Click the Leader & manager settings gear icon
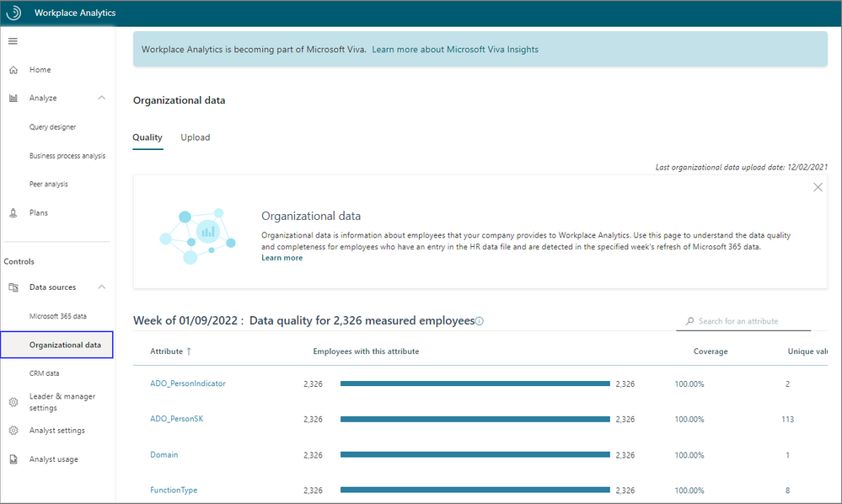This screenshot has height=504, width=842. click(x=13, y=402)
